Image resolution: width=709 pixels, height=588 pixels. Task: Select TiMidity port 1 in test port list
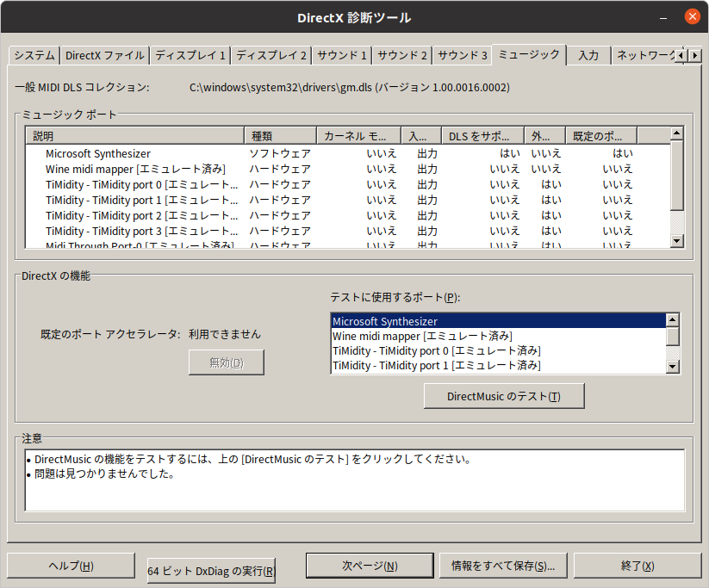(498, 365)
